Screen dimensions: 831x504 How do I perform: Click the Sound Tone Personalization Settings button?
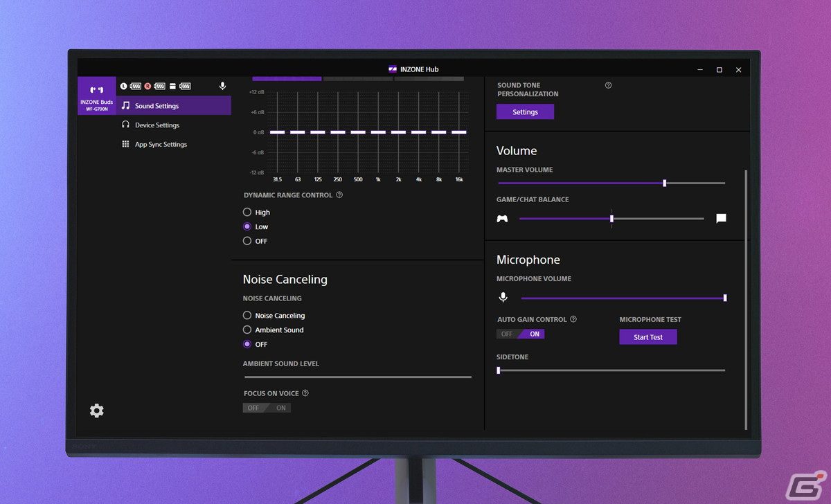(x=525, y=112)
